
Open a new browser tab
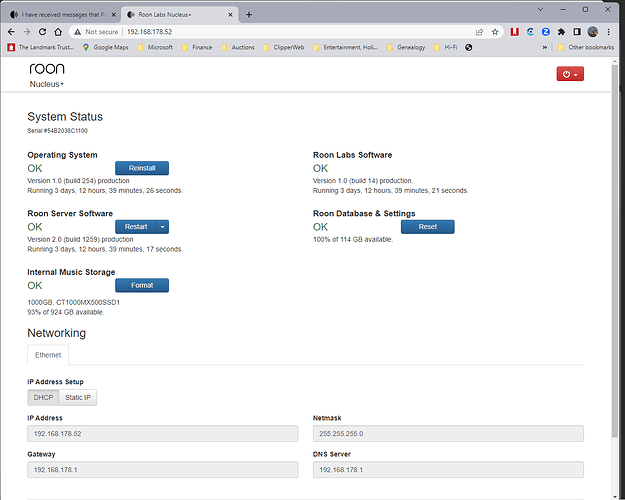(x=249, y=14)
